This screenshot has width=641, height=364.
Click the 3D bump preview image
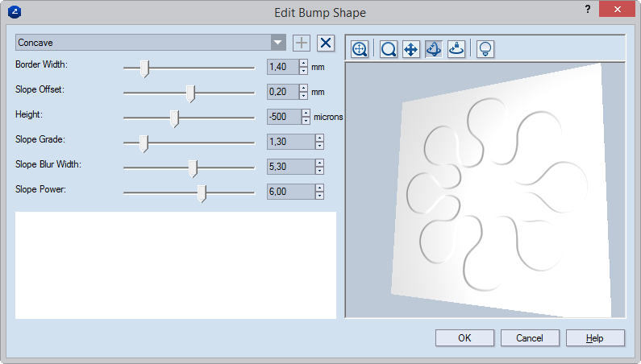[485, 190]
